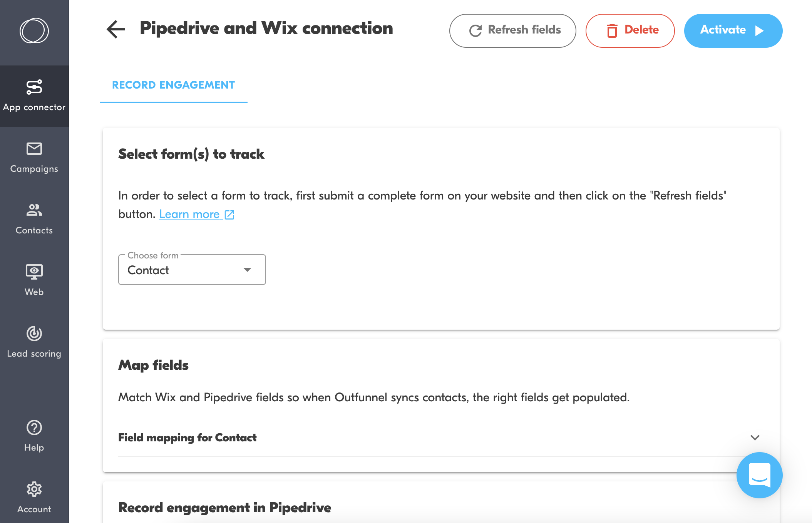This screenshot has height=523, width=812.
Task: Expand Field mapping for Contact chevron
Action: 755,438
